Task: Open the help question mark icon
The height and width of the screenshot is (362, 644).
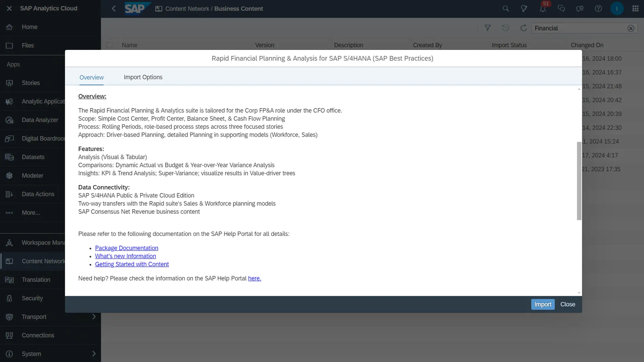Action: click(598, 9)
